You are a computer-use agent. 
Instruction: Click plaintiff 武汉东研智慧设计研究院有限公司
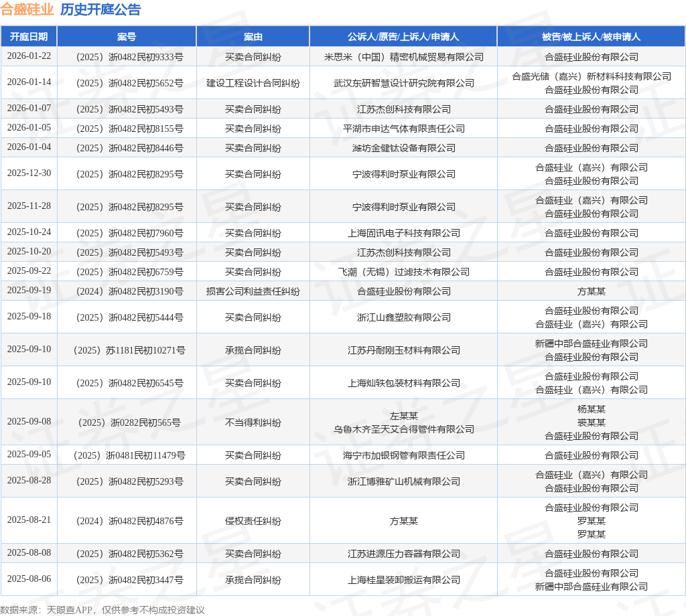(403, 83)
